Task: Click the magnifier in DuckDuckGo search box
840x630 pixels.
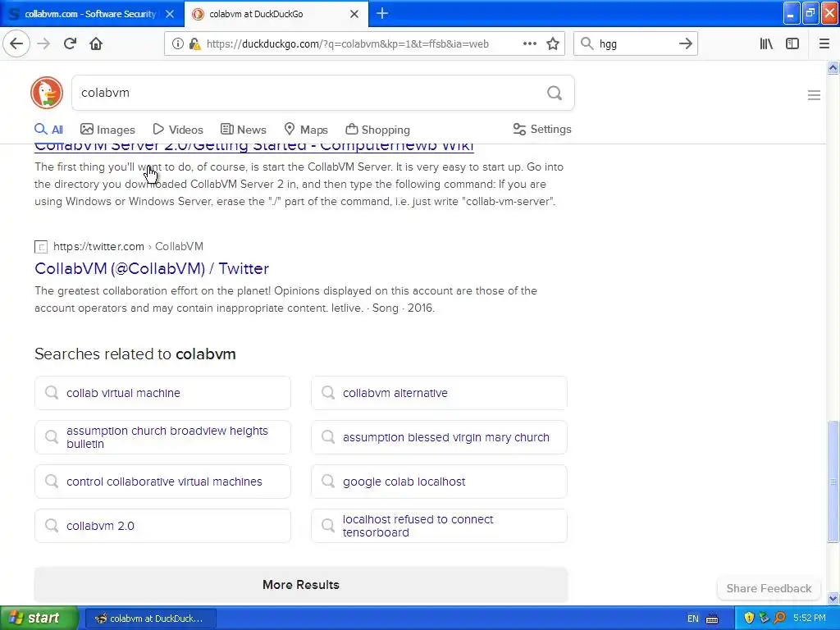Action: pyautogui.click(x=555, y=94)
